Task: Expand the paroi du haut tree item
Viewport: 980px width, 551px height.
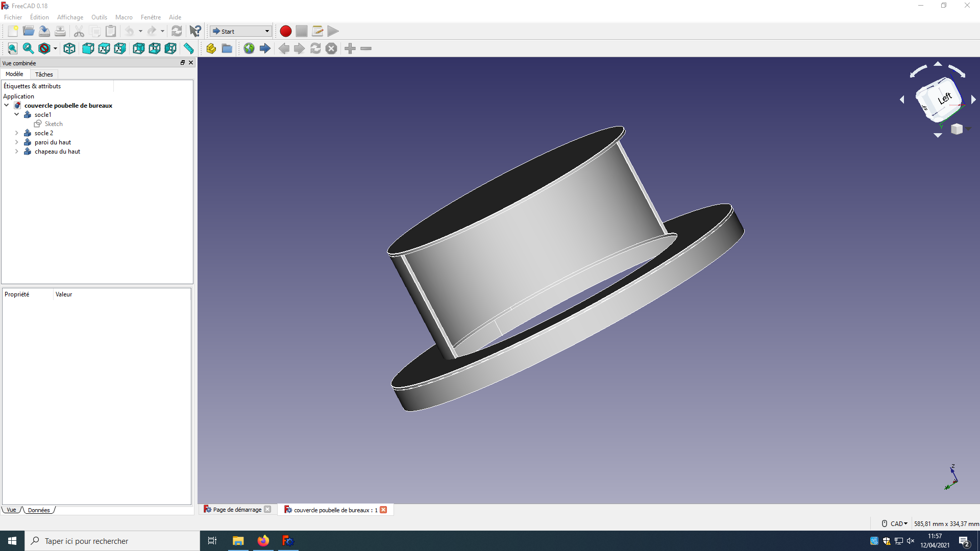Action: point(17,142)
